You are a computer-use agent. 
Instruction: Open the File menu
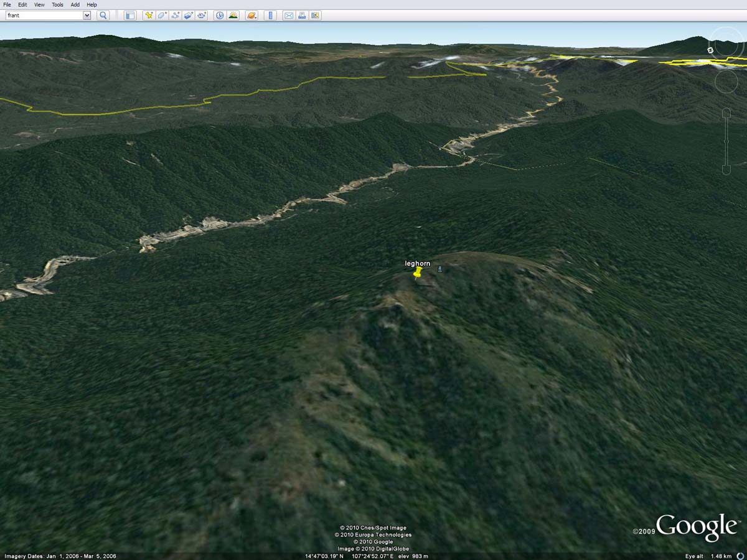pyautogui.click(x=7, y=4)
